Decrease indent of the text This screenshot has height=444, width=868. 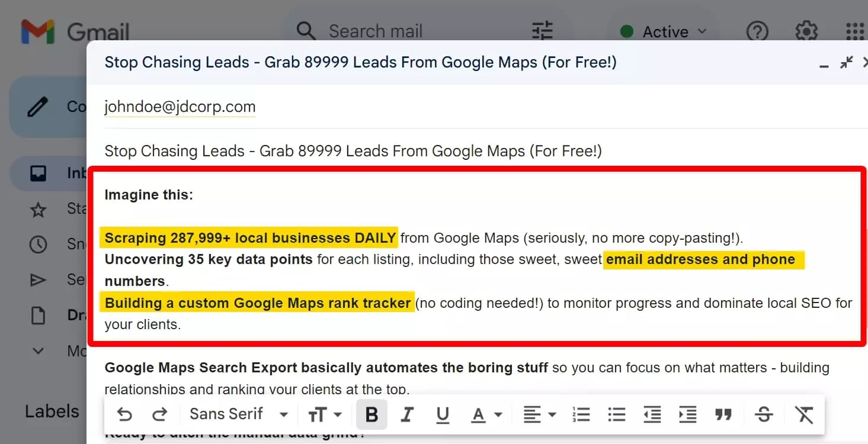click(x=652, y=414)
